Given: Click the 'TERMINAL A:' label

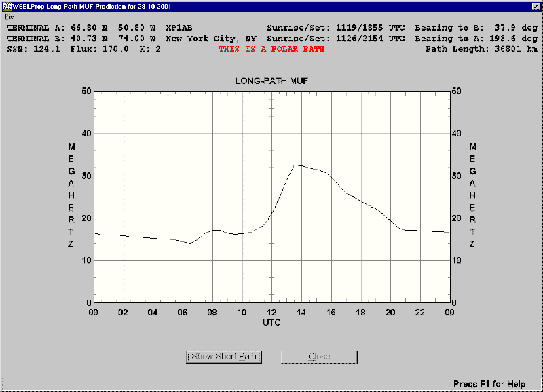Looking at the screenshot, I should (x=36, y=28).
